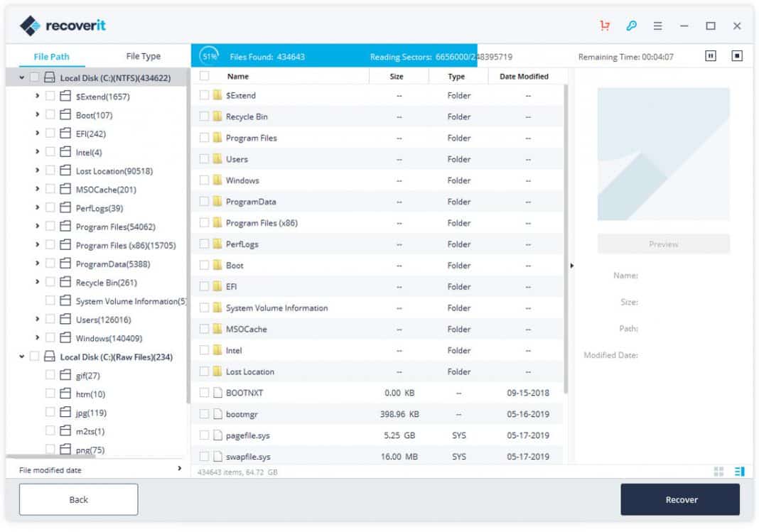Click the preview image placeholder
This screenshot has height=532, width=759.
point(663,154)
